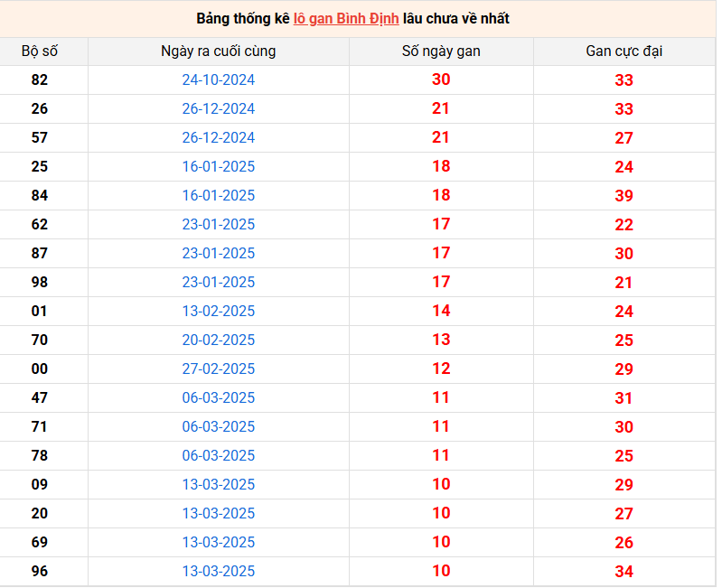Screen dimensions: 722x588
Task: Open the 16-01-2025 link for number 84
Action: click(219, 195)
